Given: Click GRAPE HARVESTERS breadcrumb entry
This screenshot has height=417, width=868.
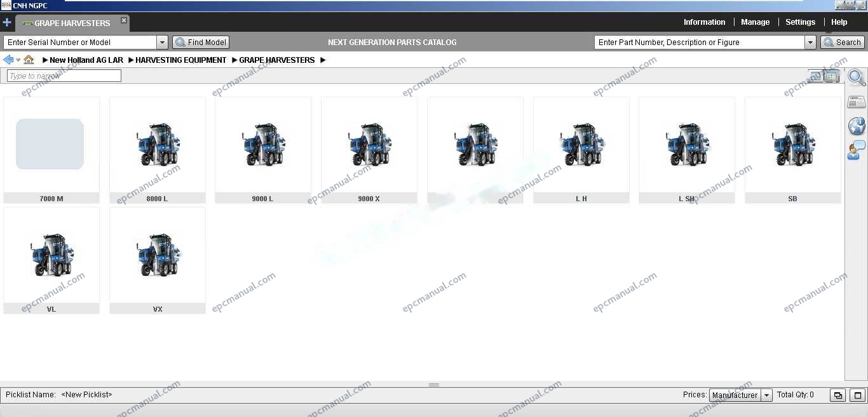Looking at the screenshot, I should [x=276, y=60].
